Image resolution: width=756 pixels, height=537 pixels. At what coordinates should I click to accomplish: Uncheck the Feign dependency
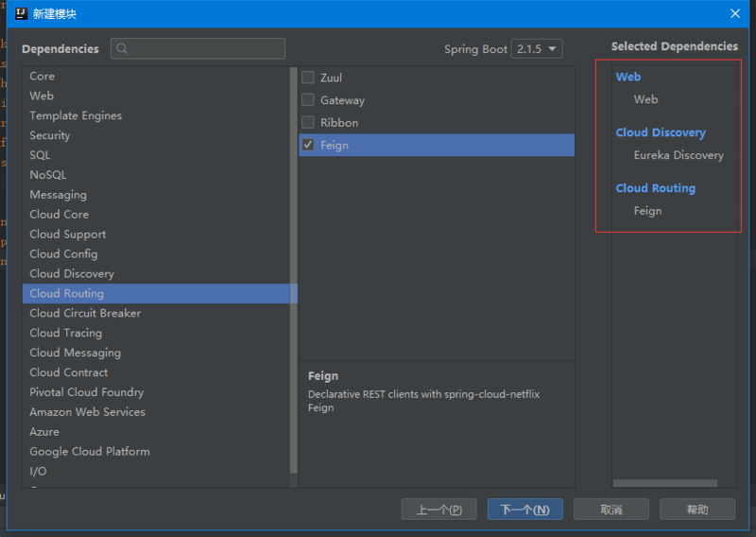[x=308, y=146]
